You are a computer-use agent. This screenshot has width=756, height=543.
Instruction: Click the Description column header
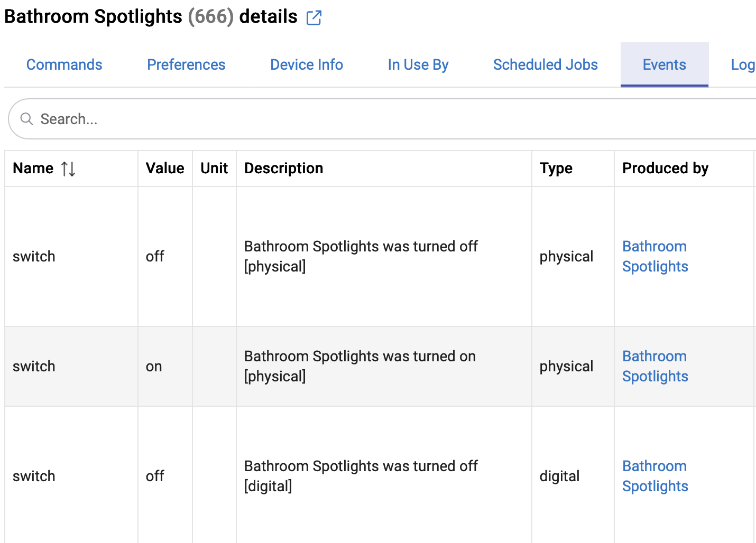[283, 168]
